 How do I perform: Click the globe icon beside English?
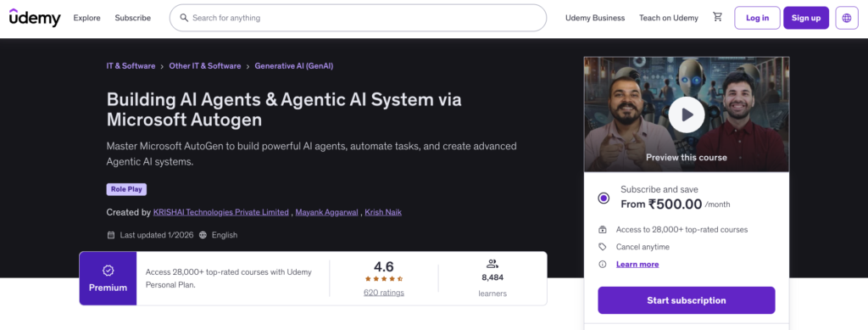coord(203,235)
